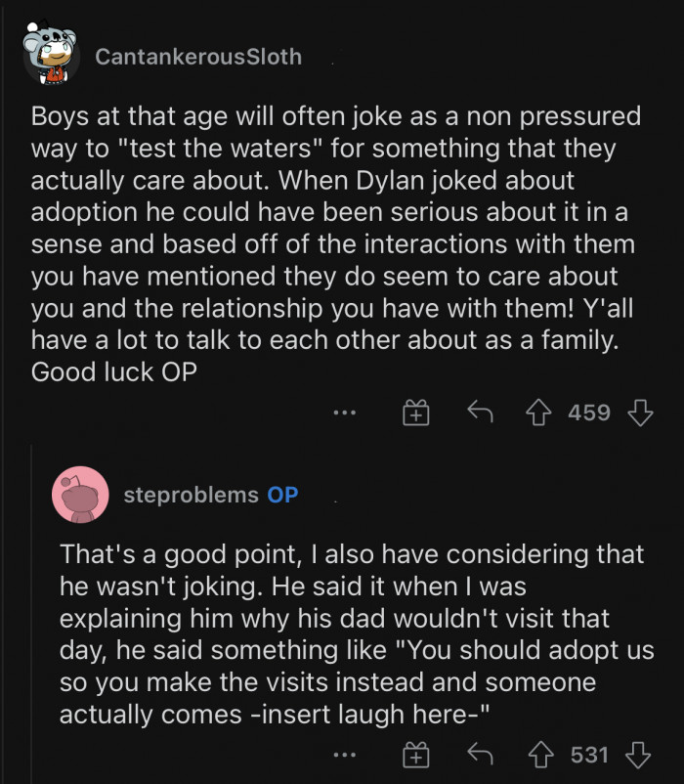Click the downvote arrow on CantankerousSloth's comment
Viewport: 684px width, 784px height.
(640, 412)
